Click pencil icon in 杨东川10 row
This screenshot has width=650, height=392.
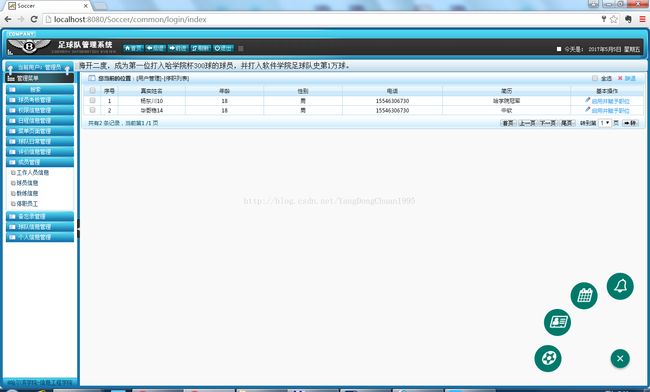pyautogui.click(x=587, y=100)
